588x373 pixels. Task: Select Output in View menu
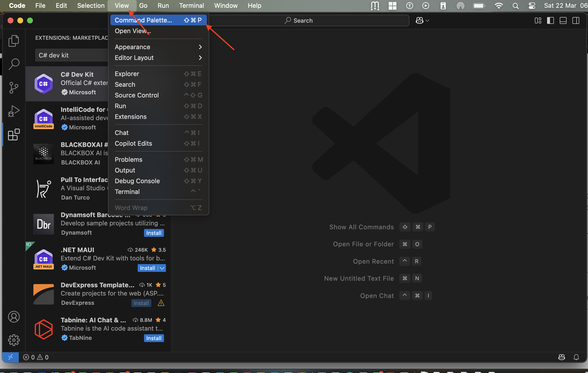coord(158,170)
